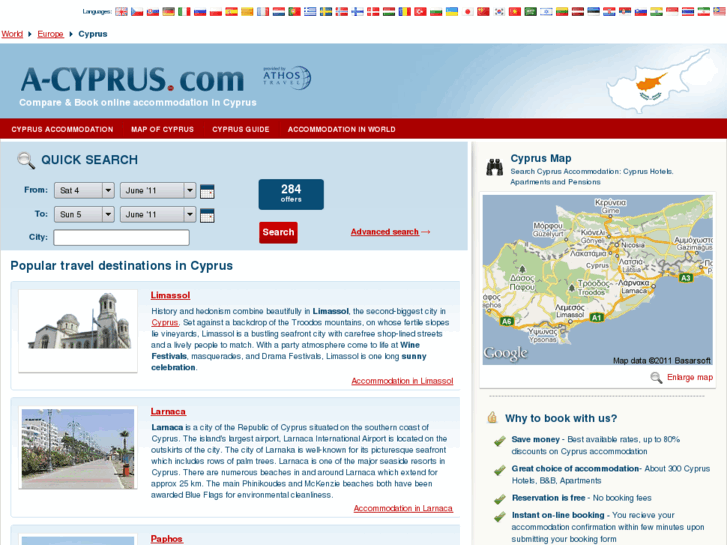Choose the Czech flag language
The height and width of the screenshot is (545, 727).
(137, 12)
